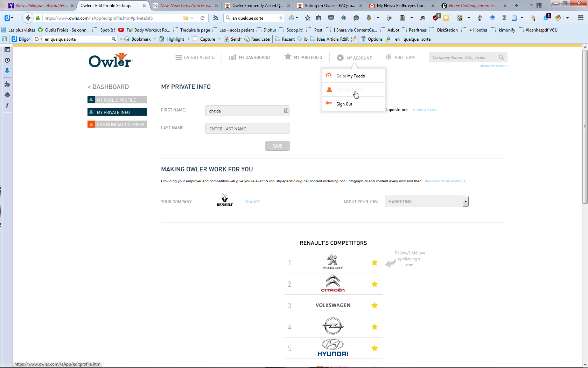Click the Citroën competitor logo
This screenshot has width=588, height=368.
click(x=332, y=284)
